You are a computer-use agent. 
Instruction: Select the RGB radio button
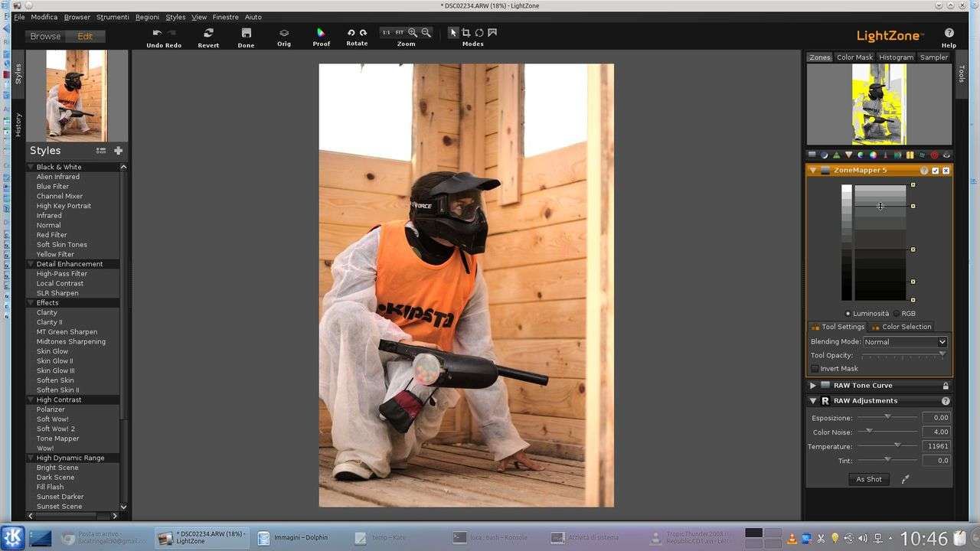coord(897,314)
